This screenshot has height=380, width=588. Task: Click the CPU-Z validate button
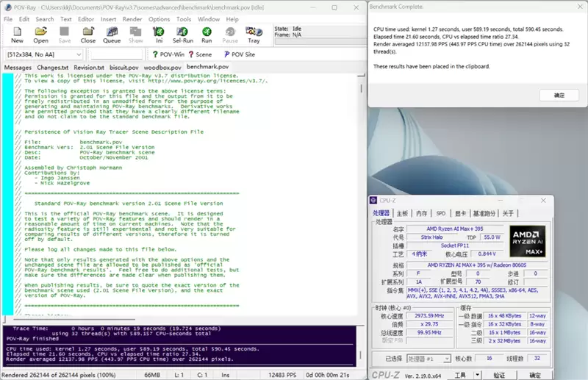coord(499,375)
